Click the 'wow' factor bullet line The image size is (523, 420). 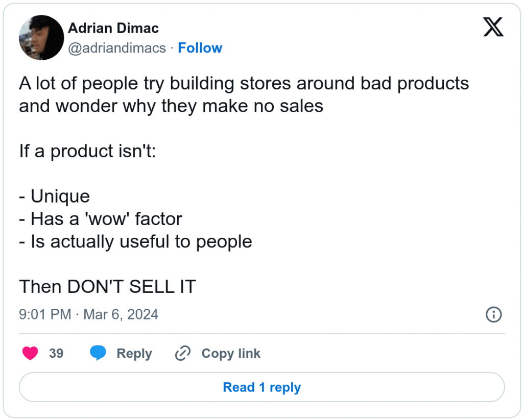101,218
